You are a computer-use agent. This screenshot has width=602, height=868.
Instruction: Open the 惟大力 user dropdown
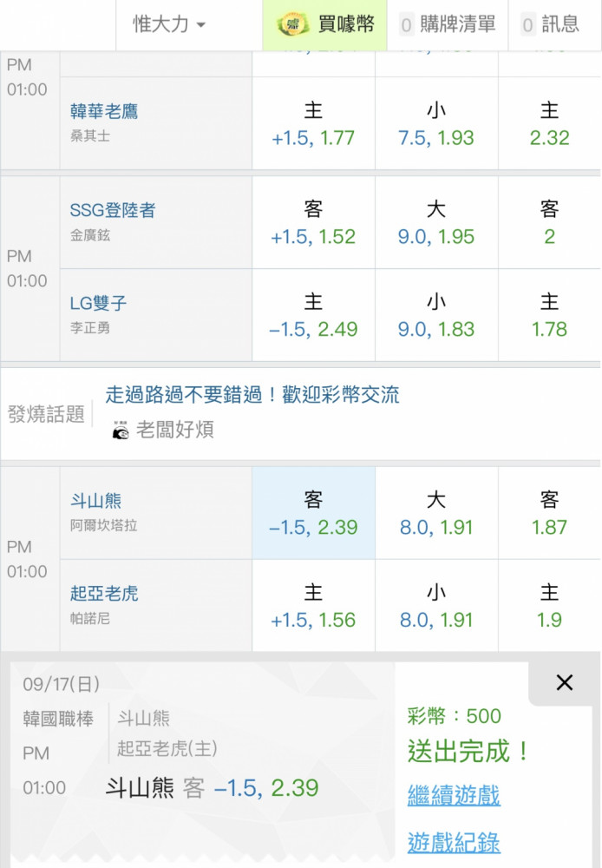[x=169, y=24]
